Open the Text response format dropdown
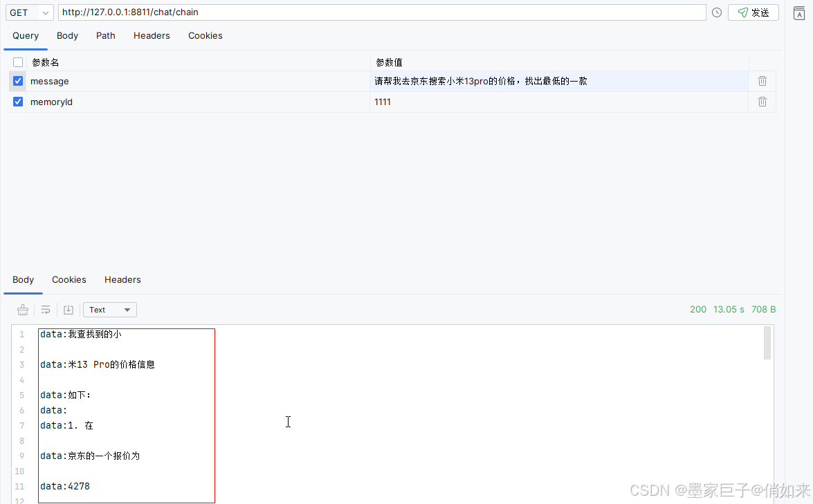 click(110, 310)
